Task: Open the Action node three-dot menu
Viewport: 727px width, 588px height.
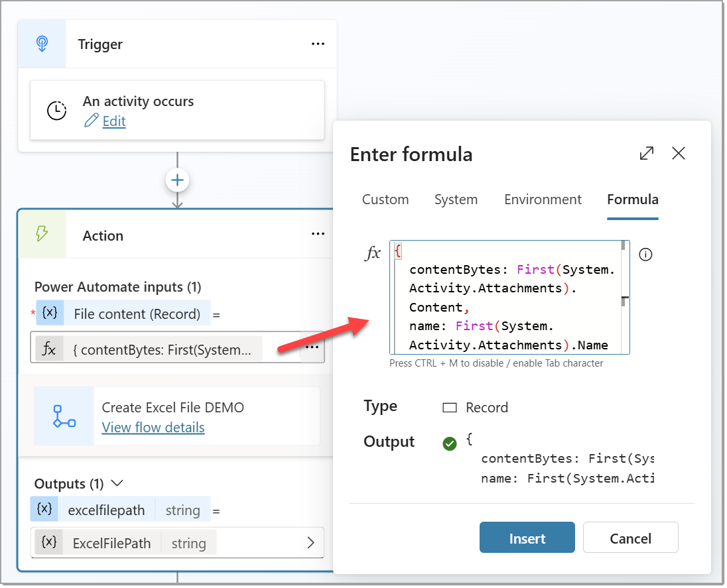Action: coord(318,235)
